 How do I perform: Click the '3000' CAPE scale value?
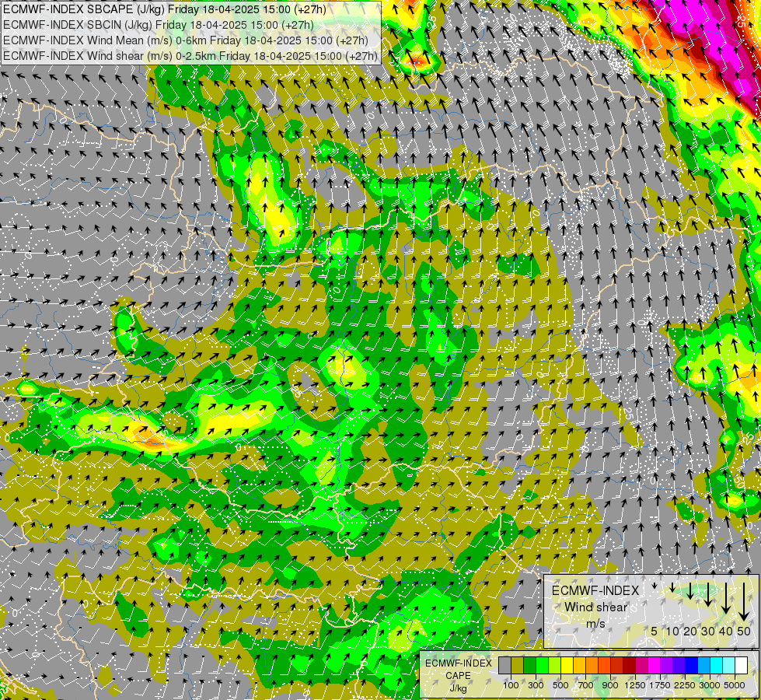(x=709, y=685)
